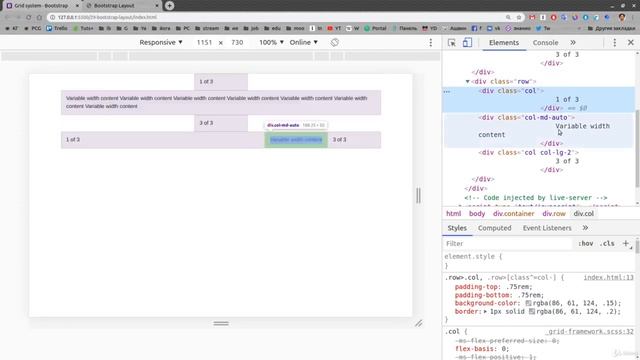This screenshot has height=360, width=640.
Task: Select div class col col-lg-2 node
Action: click(x=529, y=153)
